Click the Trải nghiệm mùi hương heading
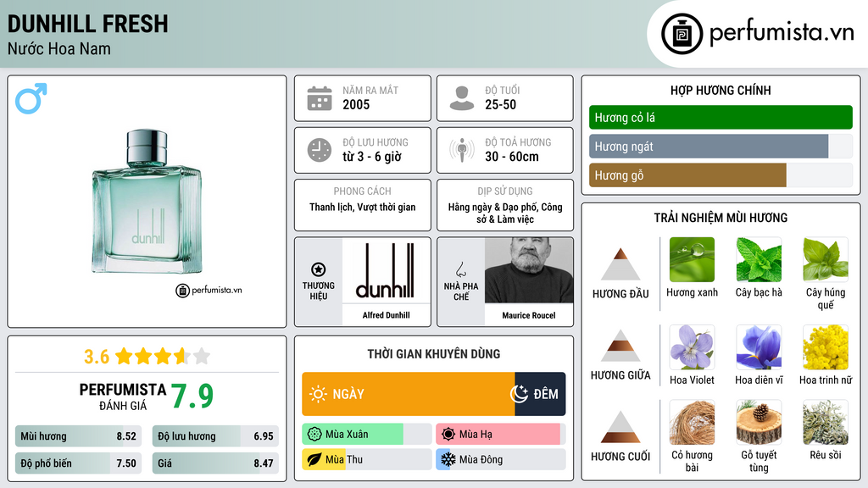 [721, 218]
